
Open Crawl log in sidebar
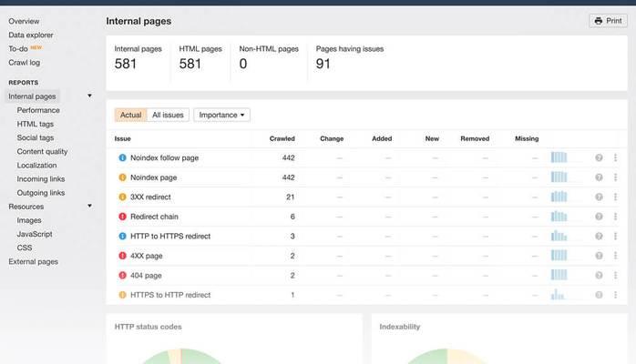point(24,63)
